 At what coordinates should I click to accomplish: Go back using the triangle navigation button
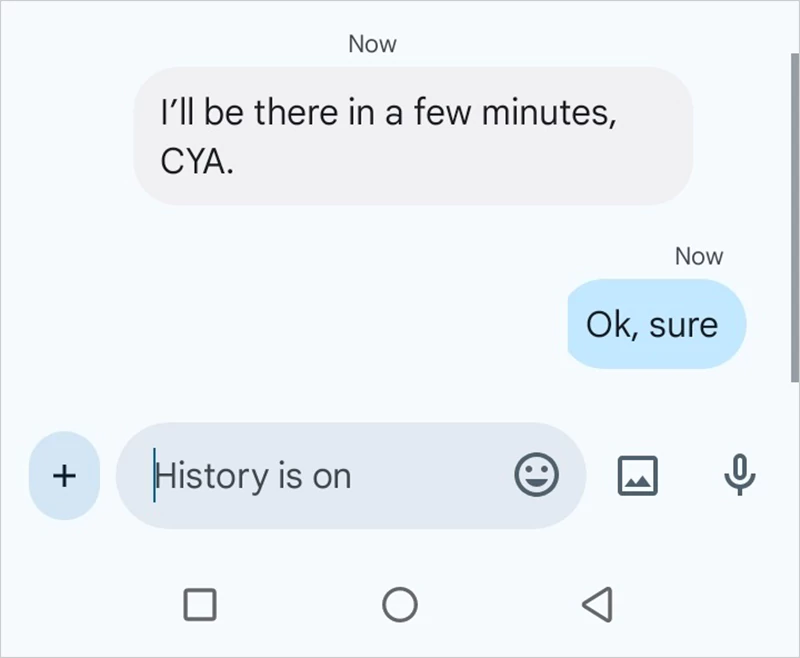[596, 604]
